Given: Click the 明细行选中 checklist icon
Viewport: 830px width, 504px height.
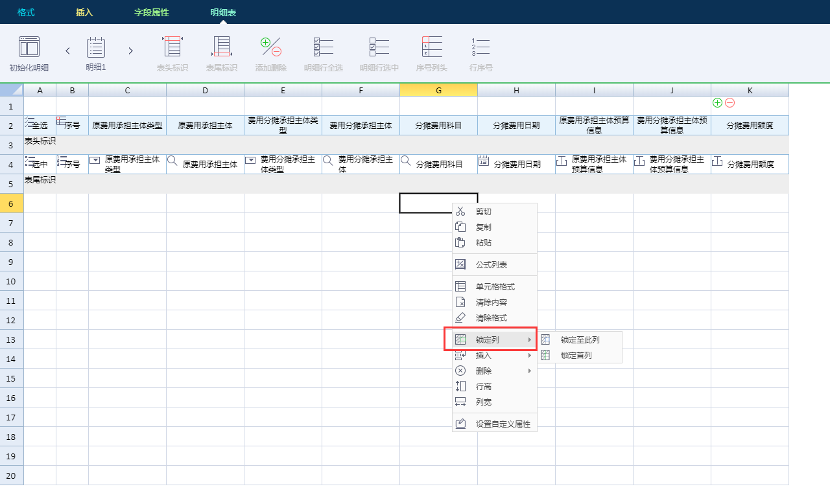Looking at the screenshot, I should pos(379,47).
